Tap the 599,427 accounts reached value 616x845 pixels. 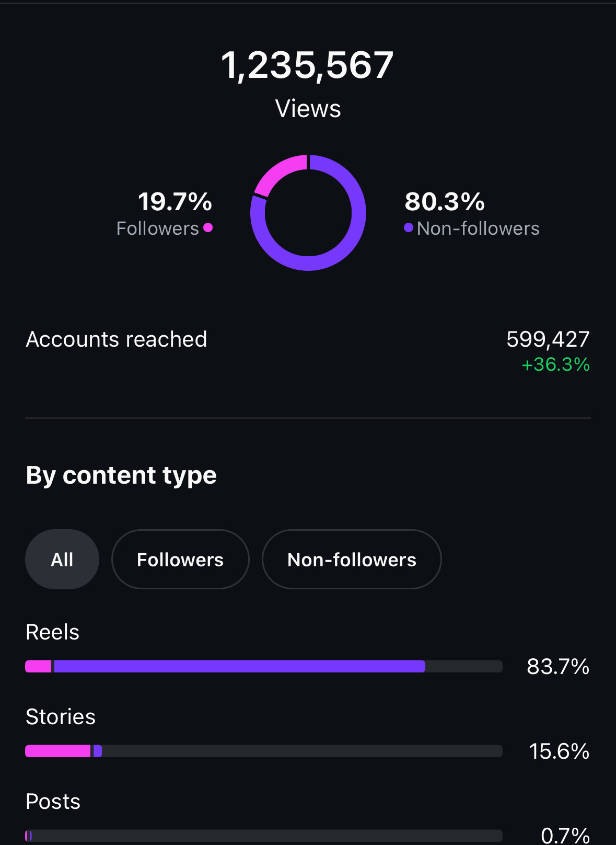[548, 339]
